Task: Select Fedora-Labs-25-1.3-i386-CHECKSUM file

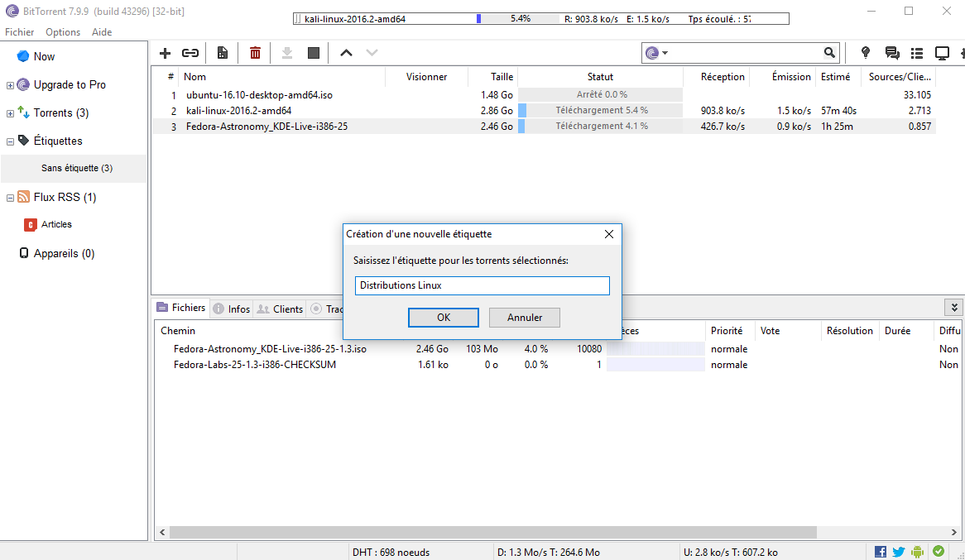Action: (255, 365)
